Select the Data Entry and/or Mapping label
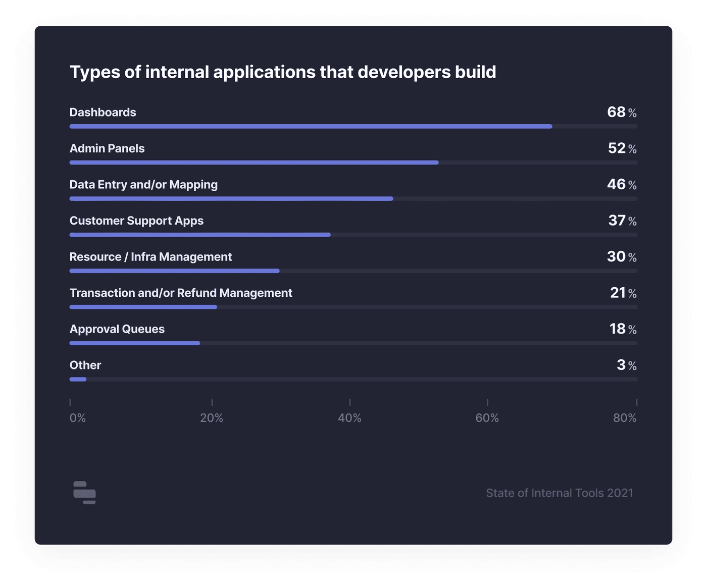The image size is (707, 588). coord(143,185)
